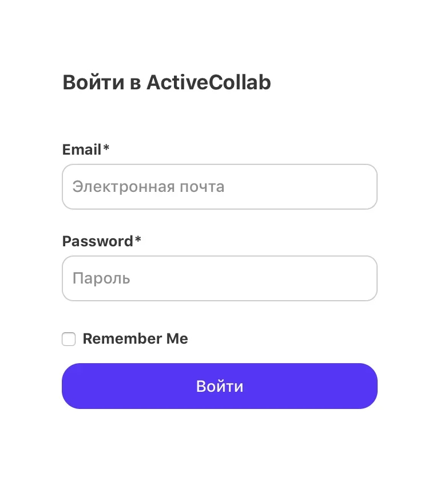Click the ActiveCollab word in the title
This screenshot has height=484, width=448.
[x=208, y=82]
